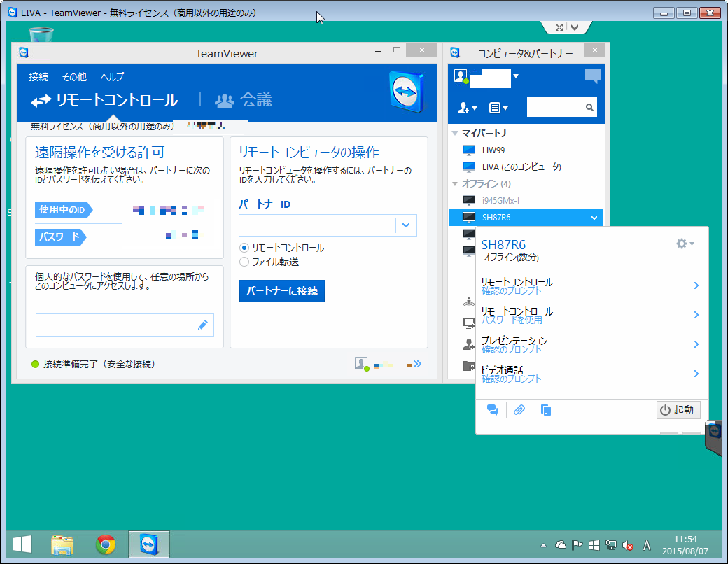This screenshot has height=564, width=728.
Task: Click the 接続準備完了 status text
Action: [x=99, y=365]
